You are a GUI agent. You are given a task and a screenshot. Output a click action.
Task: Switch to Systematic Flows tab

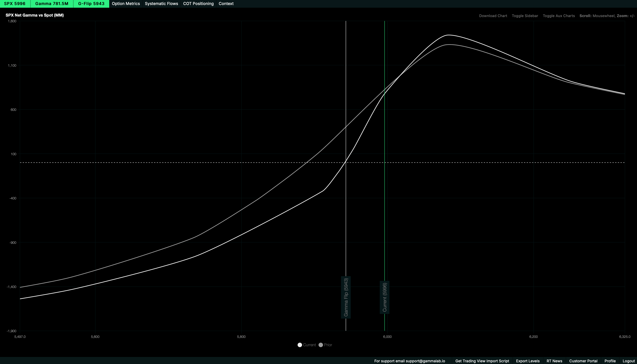[x=161, y=4]
